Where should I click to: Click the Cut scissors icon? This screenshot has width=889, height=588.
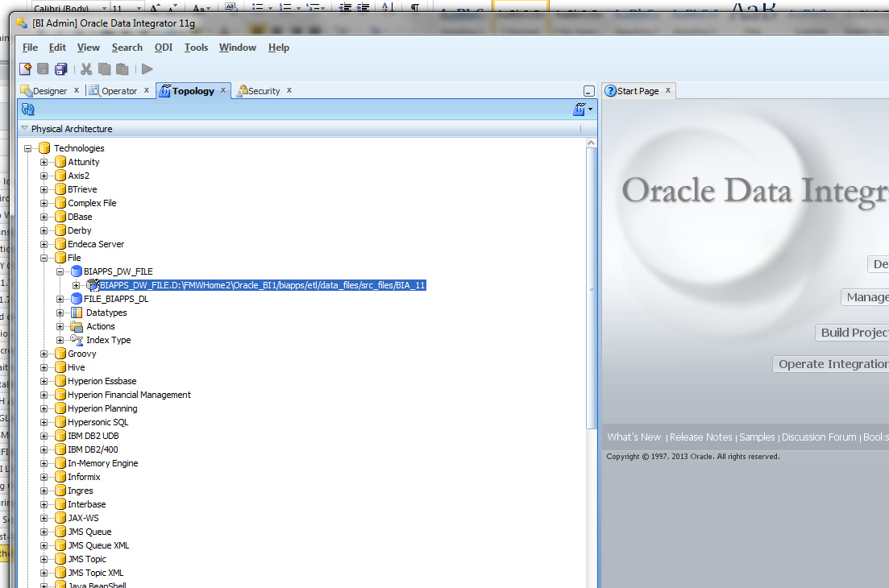86,69
